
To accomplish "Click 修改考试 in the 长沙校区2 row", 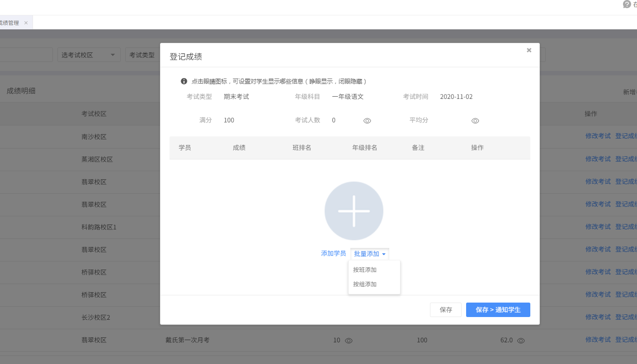I will [598, 317].
